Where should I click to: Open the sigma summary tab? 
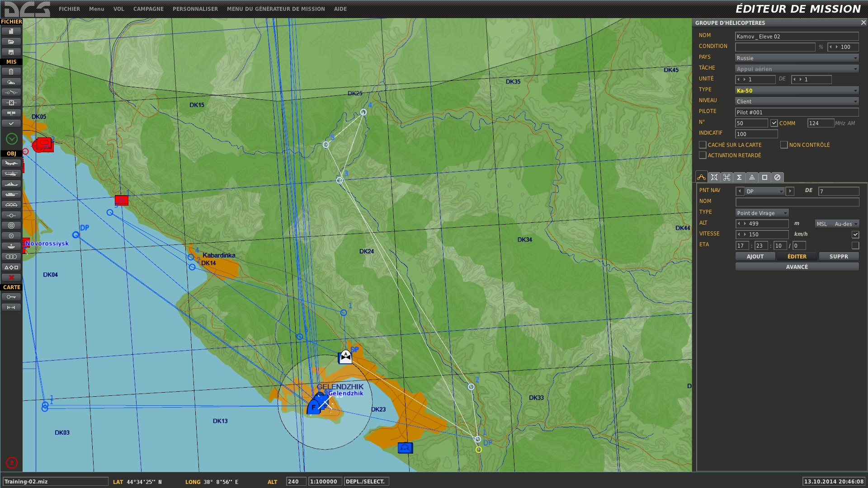[x=740, y=177]
